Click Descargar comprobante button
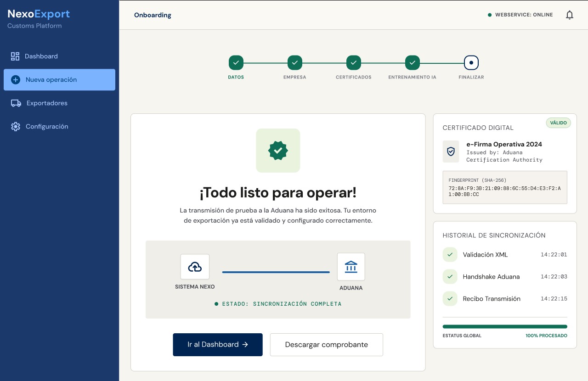Viewport: 588px width, 381px height. pos(327,345)
